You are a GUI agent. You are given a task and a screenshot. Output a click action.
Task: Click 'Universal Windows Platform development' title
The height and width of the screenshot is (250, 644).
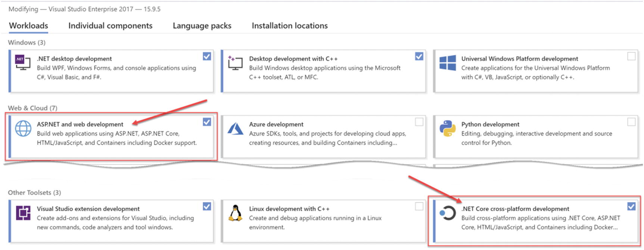coord(520,59)
